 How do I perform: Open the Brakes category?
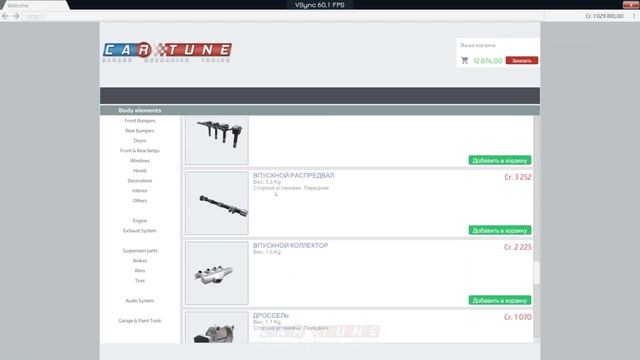coord(140,261)
